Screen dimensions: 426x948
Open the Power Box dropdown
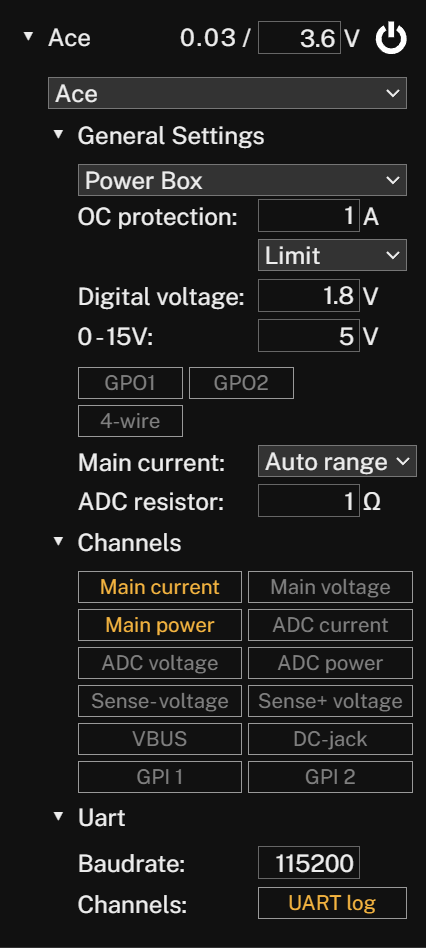(x=242, y=180)
